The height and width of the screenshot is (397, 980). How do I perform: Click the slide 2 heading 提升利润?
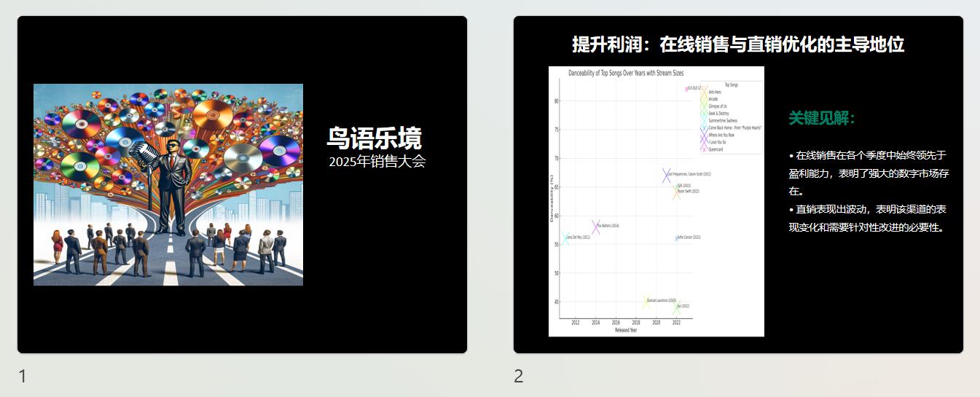[x=738, y=44]
